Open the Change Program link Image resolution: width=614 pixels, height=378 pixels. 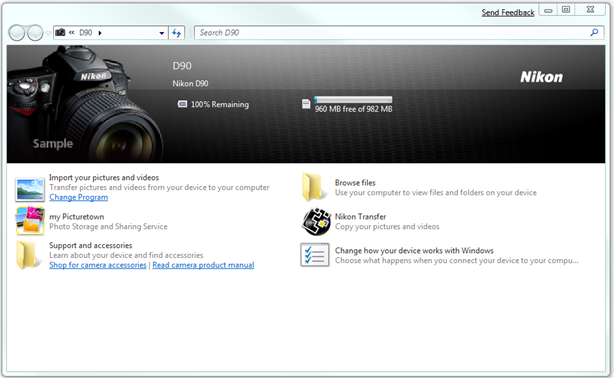pyautogui.click(x=78, y=197)
